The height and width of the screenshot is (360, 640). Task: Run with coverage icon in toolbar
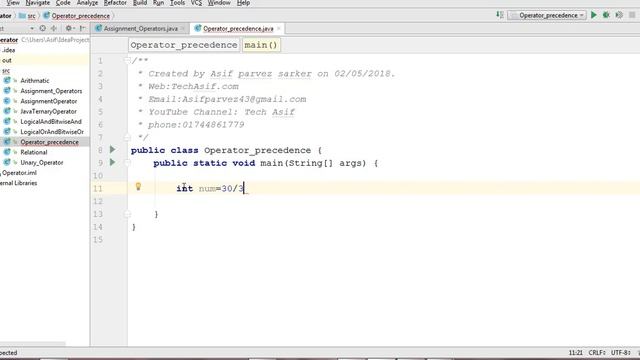point(619,15)
